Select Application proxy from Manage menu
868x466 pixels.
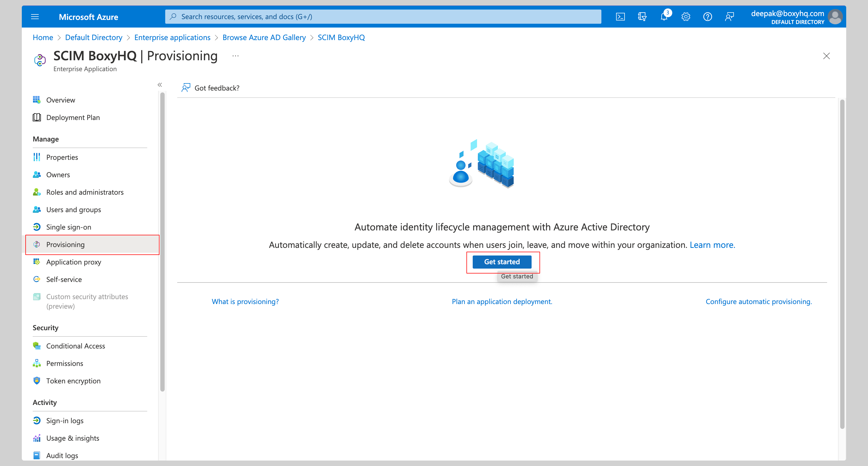tap(73, 262)
